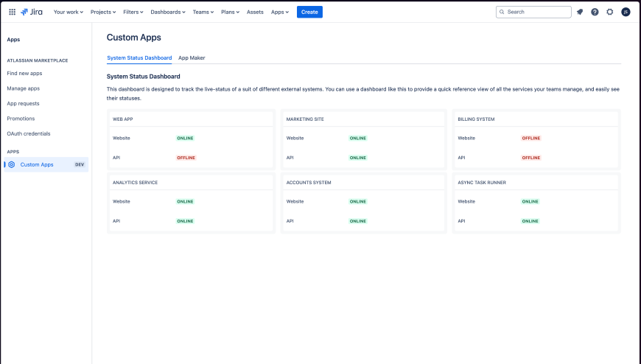Click the user profile avatar
Viewport: 641px width, 364px height.
626,12
